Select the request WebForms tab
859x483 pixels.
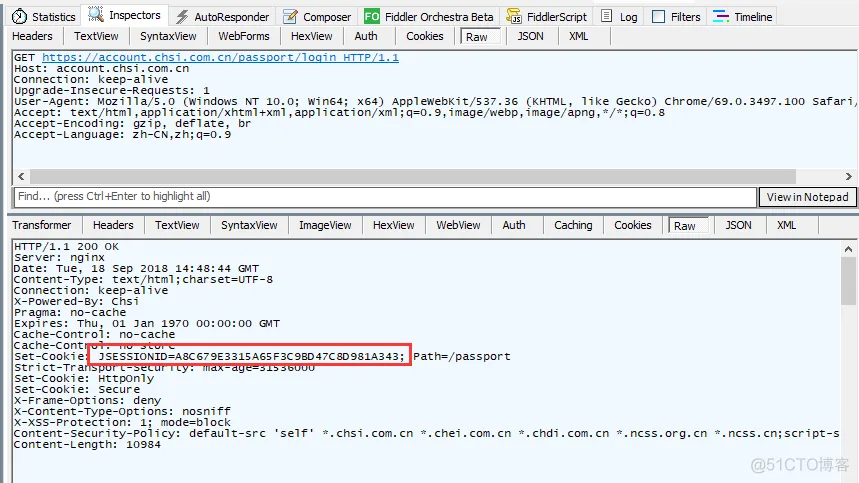pos(244,36)
